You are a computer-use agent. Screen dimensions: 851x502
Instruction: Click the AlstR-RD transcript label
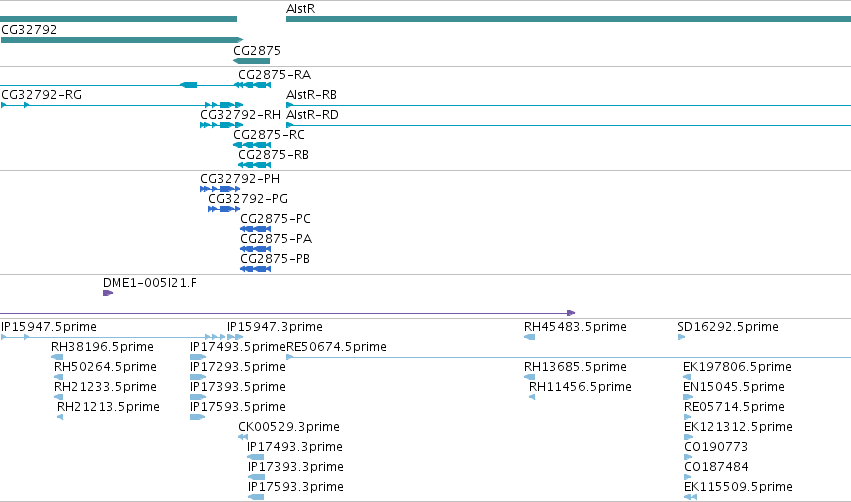[312, 115]
